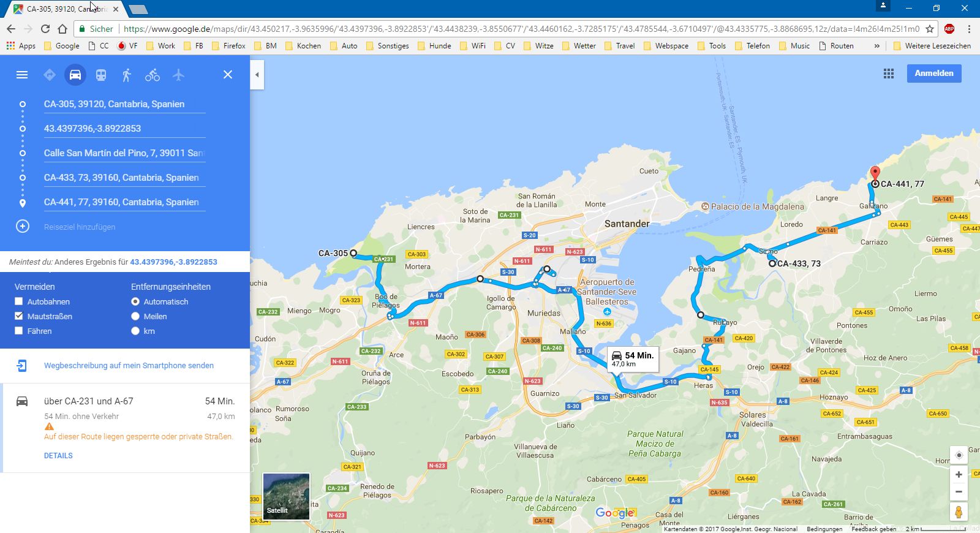Send directions to smartphone link

pos(129,366)
